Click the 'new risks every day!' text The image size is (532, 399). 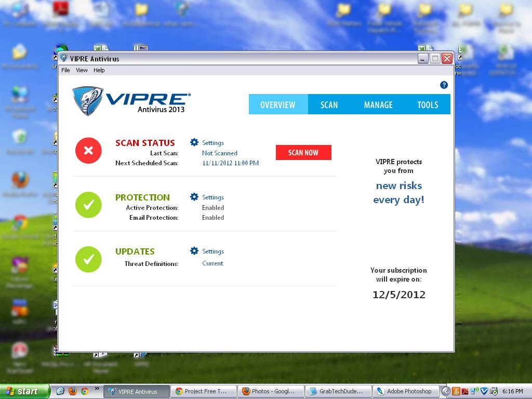coord(398,193)
